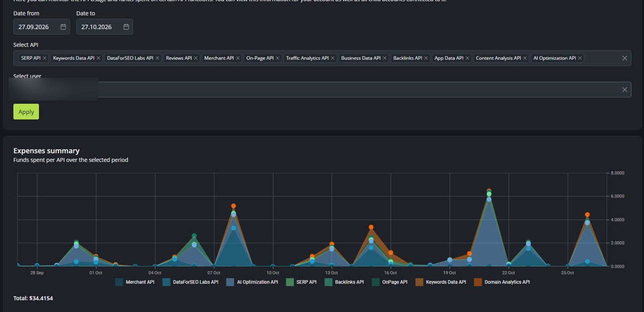Clear all selected APIs
This screenshot has height=312, width=644.
pos(625,58)
